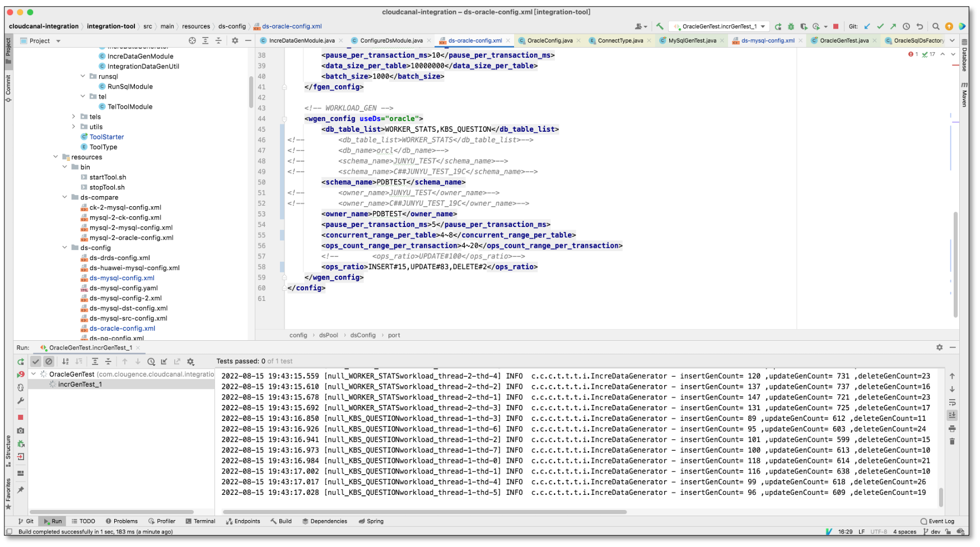The height and width of the screenshot is (547, 980).
Task: Open Search with the magnifier icon
Action: coord(936,26)
